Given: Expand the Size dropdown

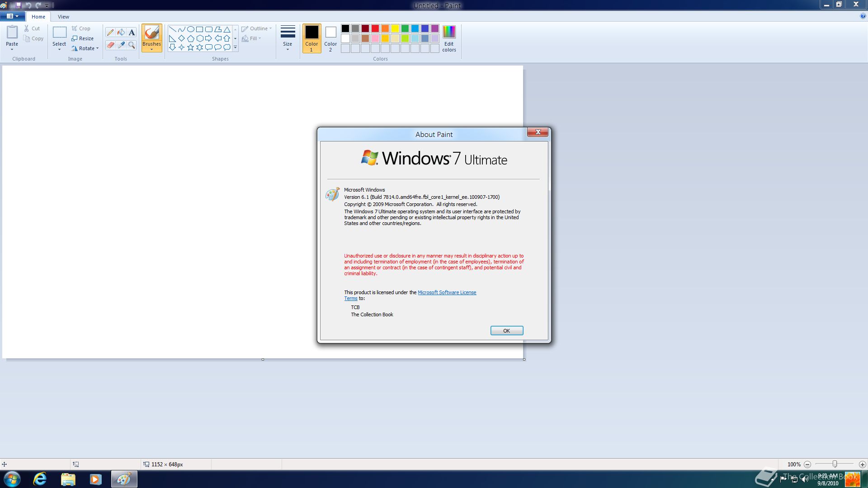Looking at the screenshot, I should point(288,38).
